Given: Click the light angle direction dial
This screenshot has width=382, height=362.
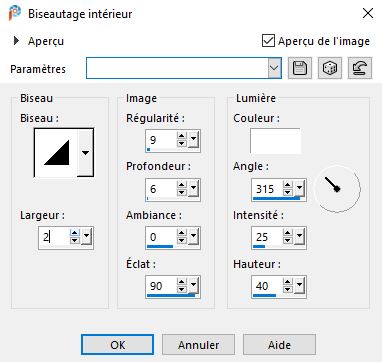Looking at the screenshot, I should [338, 189].
